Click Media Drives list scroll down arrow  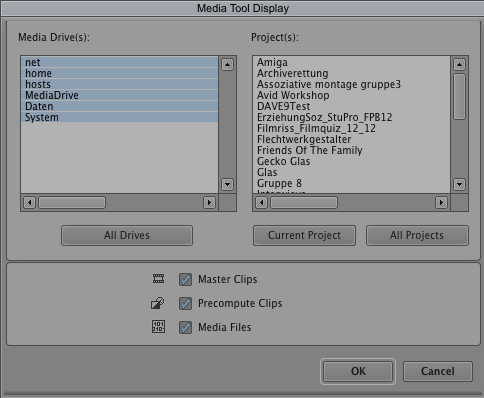(227, 184)
